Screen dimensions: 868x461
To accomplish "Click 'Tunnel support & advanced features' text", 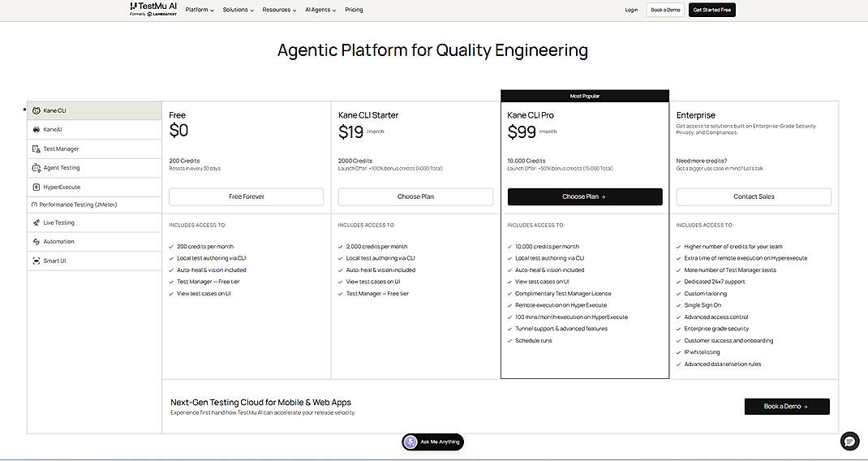I will (x=561, y=330).
